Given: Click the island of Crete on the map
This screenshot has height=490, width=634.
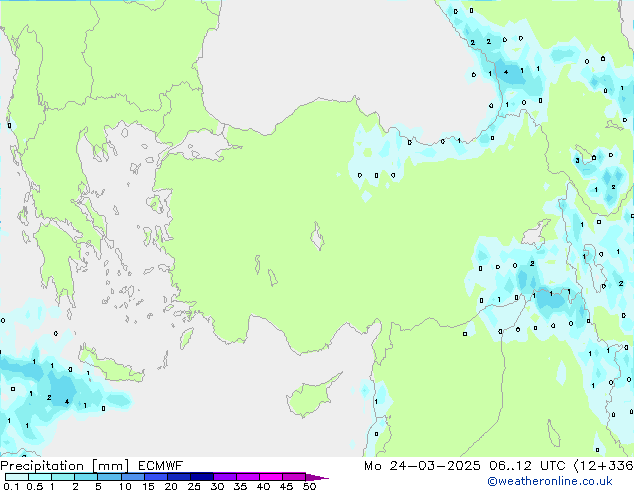Looking at the screenshot, I should [110, 365].
